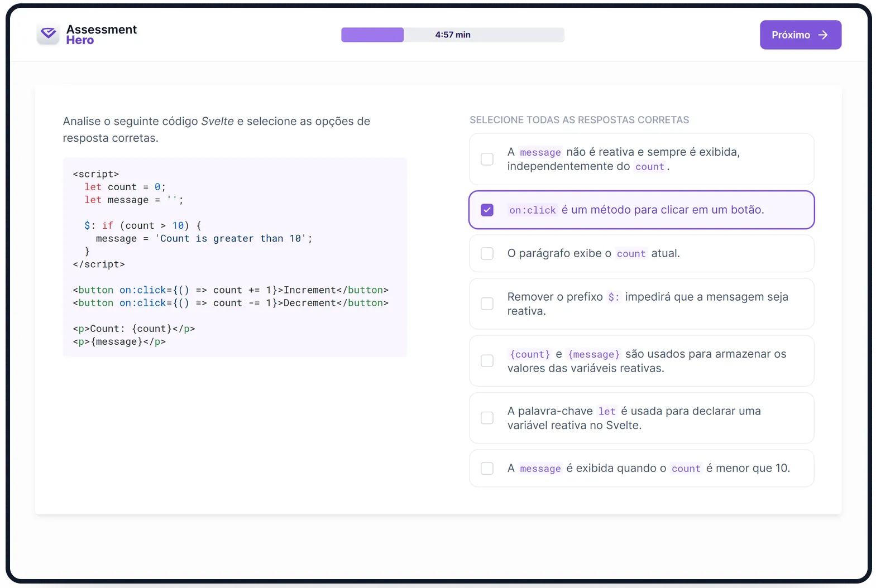Click the 'Assessment Hero' brand text
This screenshot has width=876, height=588.
coord(101,35)
